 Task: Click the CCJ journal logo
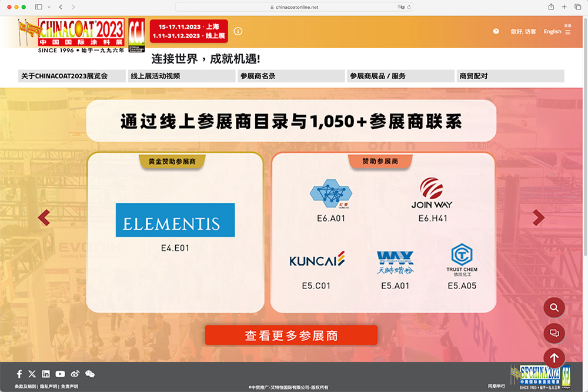coord(136,35)
